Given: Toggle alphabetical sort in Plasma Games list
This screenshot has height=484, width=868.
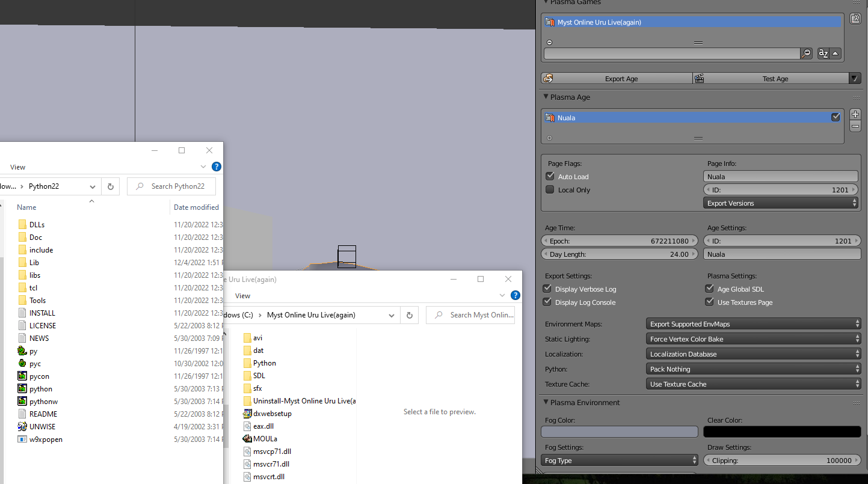Looking at the screenshot, I should [823, 54].
